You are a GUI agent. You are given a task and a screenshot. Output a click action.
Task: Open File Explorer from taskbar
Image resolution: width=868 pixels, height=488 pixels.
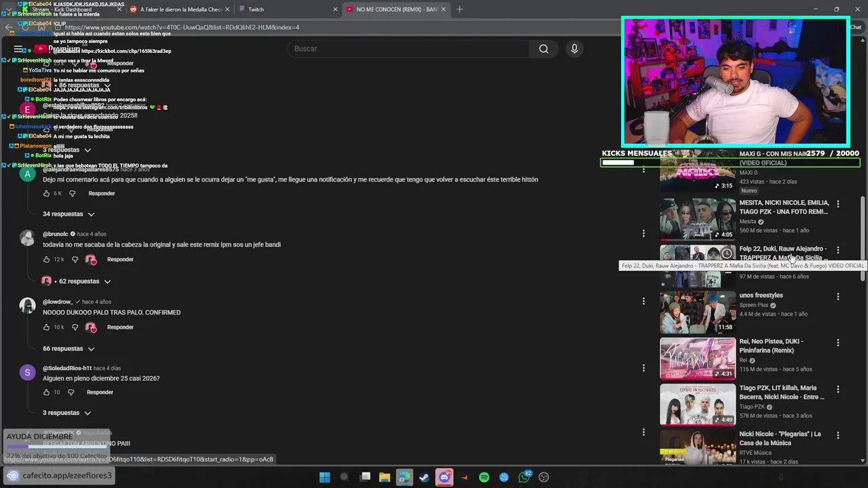pos(384,477)
